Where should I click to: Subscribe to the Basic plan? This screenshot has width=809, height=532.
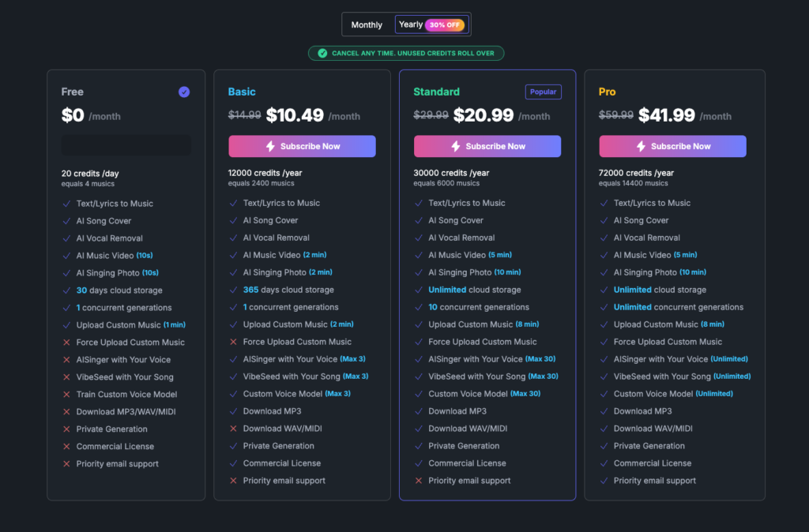302,146
